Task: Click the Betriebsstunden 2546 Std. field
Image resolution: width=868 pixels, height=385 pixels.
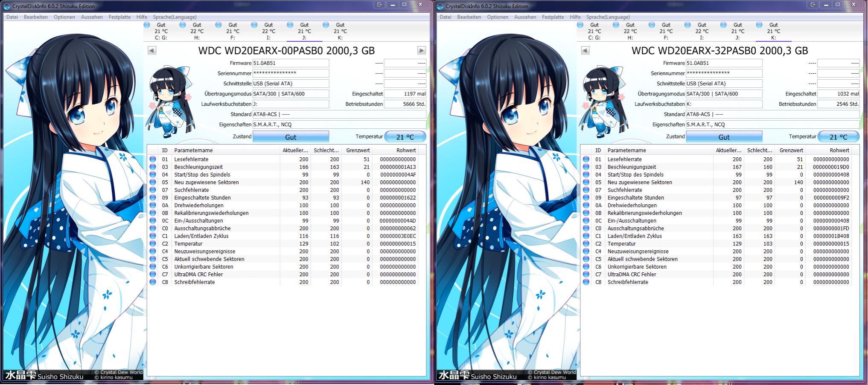Action: coord(838,104)
